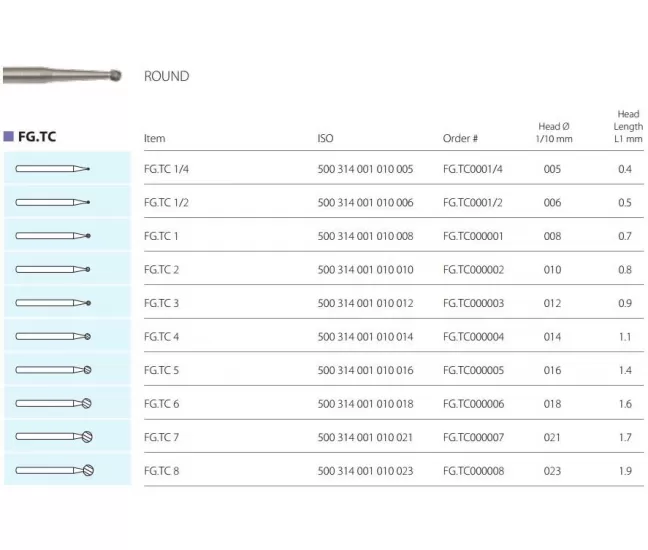The height and width of the screenshot is (550, 648).
Task: Pick the FG.TC 5 bur drawing
Action: click(54, 370)
